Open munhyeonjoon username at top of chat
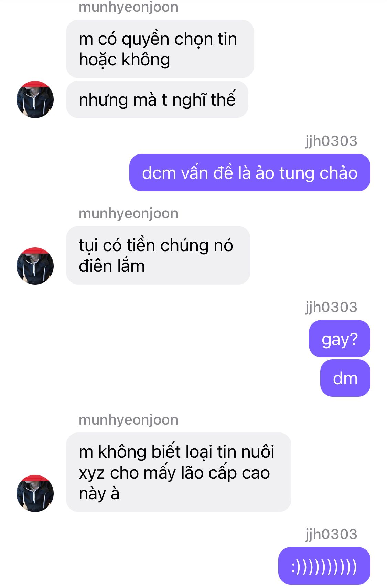Screen dimensions: 387x588 [x=128, y=7]
